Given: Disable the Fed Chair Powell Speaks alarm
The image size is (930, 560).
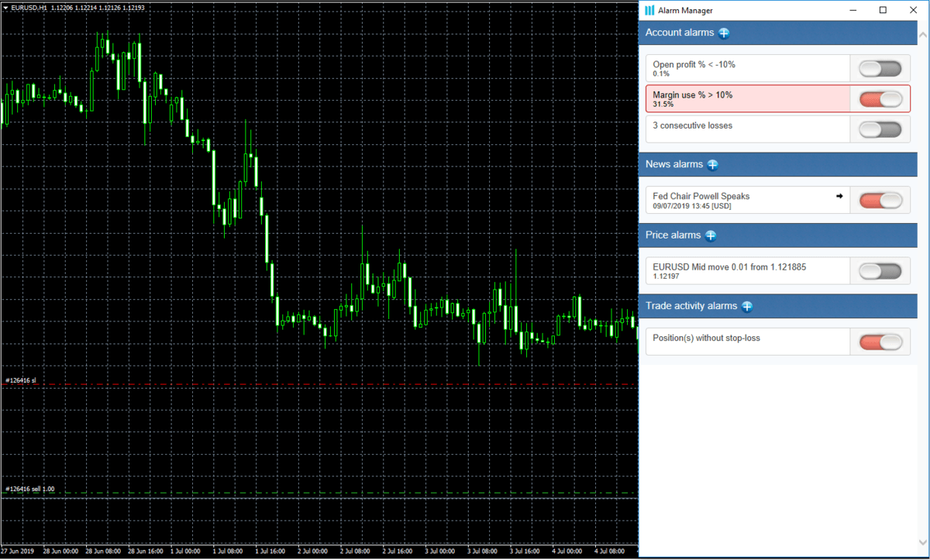Looking at the screenshot, I should tap(880, 199).
